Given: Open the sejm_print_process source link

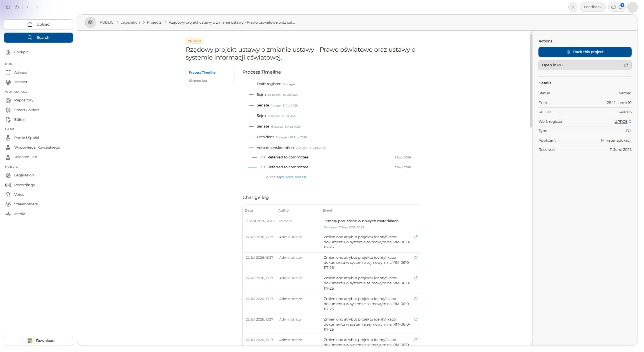Looking at the screenshot, I should pyautogui.click(x=291, y=177).
